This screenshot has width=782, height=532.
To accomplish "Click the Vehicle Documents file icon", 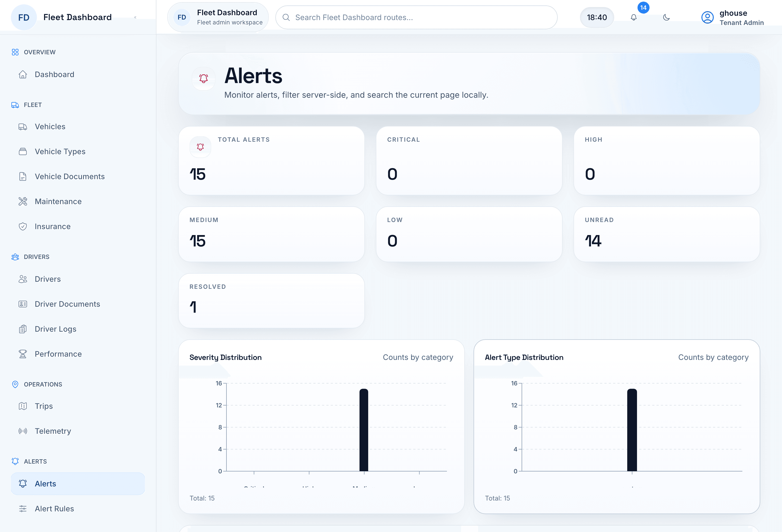I will click(x=23, y=176).
